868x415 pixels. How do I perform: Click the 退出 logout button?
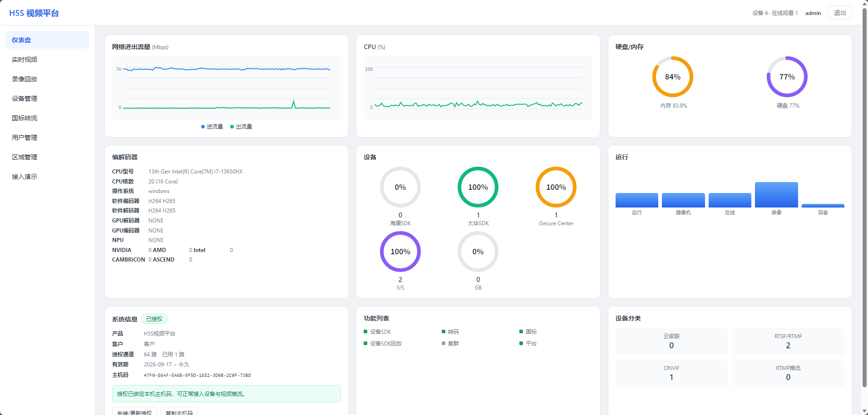(840, 13)
